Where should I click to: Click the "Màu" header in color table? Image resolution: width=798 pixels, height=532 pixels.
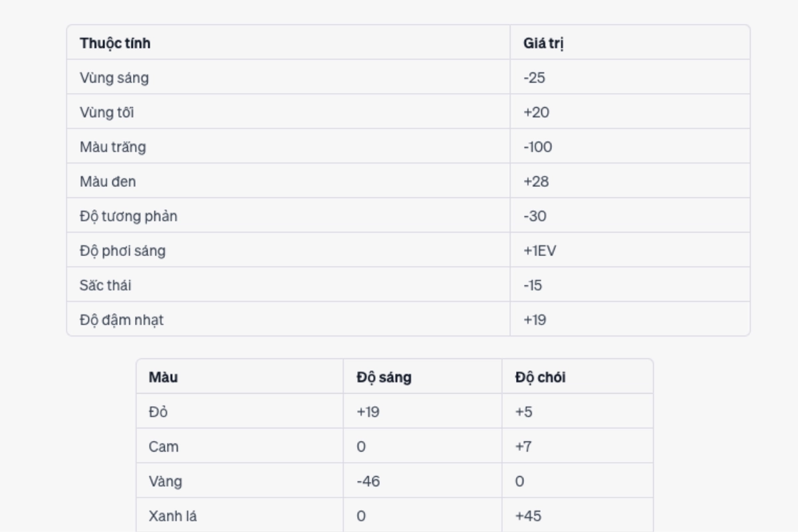tap(164, 378)
